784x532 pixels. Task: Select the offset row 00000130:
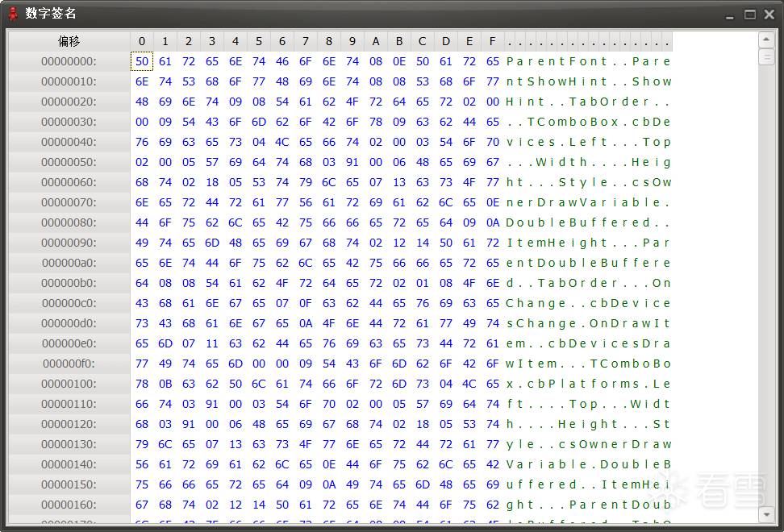[x=69, y=444]
